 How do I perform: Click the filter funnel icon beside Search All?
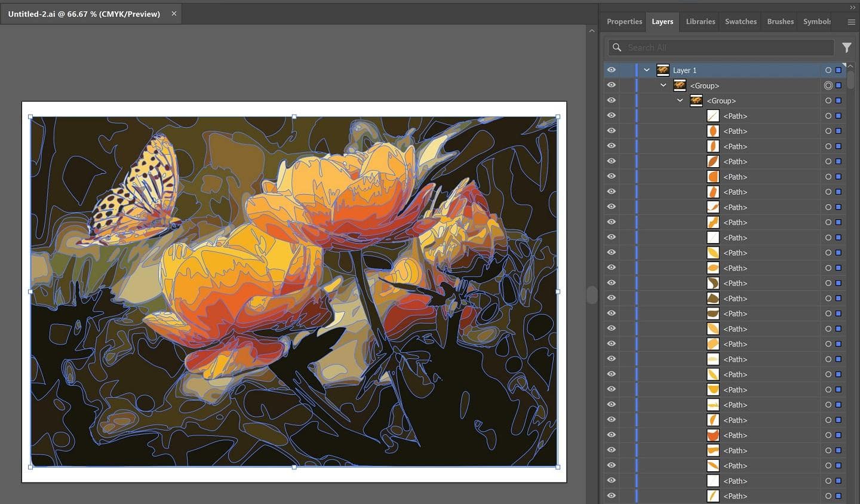[x=846, y=47]
